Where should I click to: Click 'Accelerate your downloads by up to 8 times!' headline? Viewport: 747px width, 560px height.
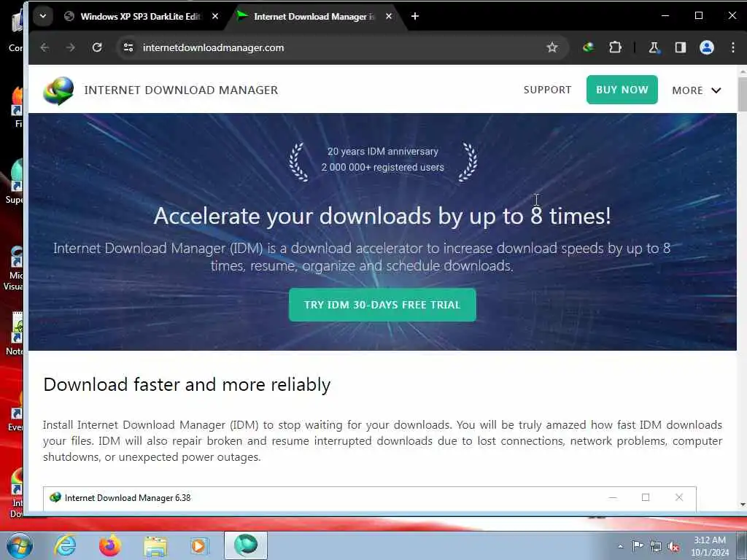tap(382, 216)
